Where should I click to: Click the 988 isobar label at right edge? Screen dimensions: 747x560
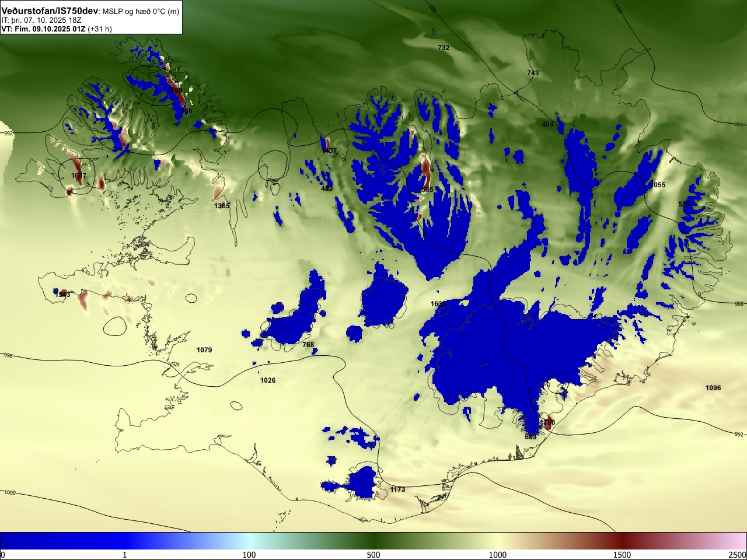click(739, 304)
